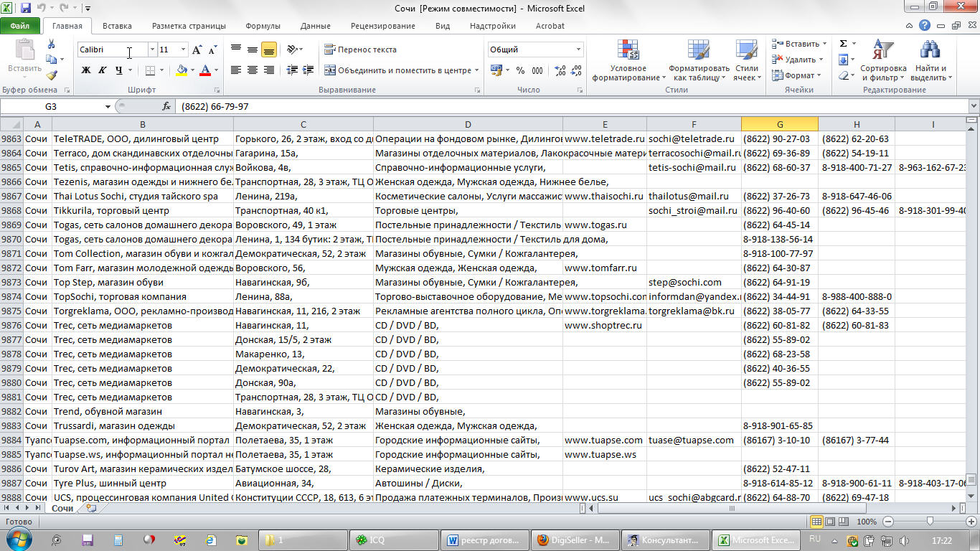This screenshot has height=551, width=980.
Task: Click the Borders icon
Action: tap(149, 70)
